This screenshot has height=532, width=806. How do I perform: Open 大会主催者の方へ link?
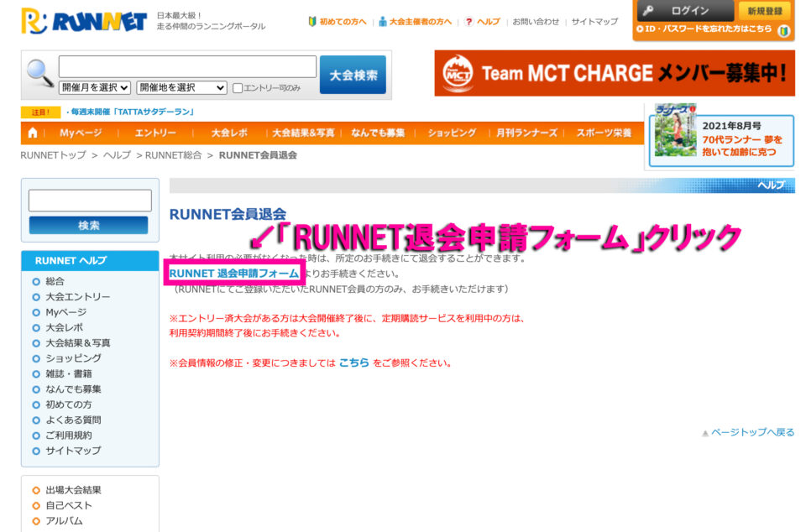(416, 22)
